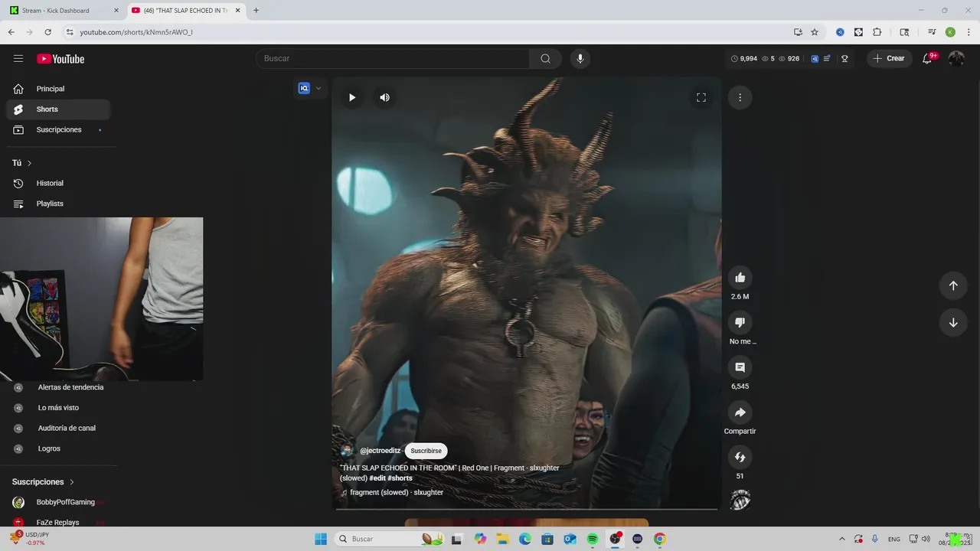This screenshot has height=551, width=980.
Task: Start voice search with microphone
Action: point(580,59)
